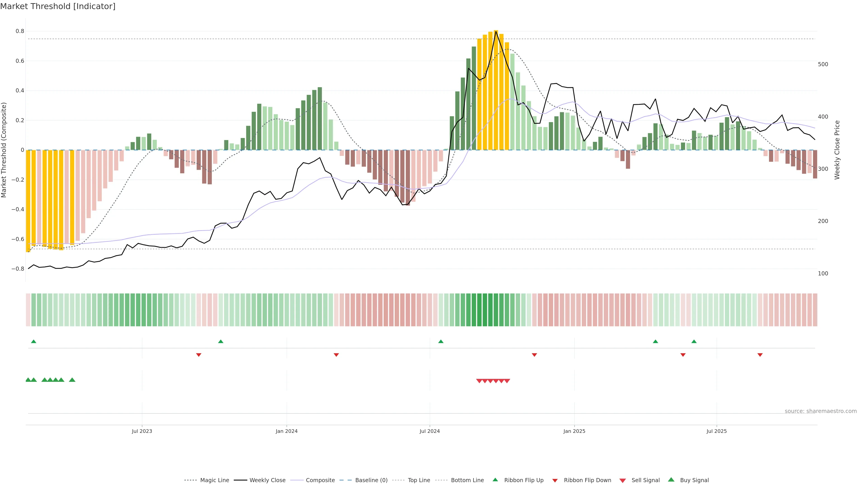The height and width of the screenshot is (488, 868).
Task: Click the Buy Signal legend marker
Action: [671, 480]
